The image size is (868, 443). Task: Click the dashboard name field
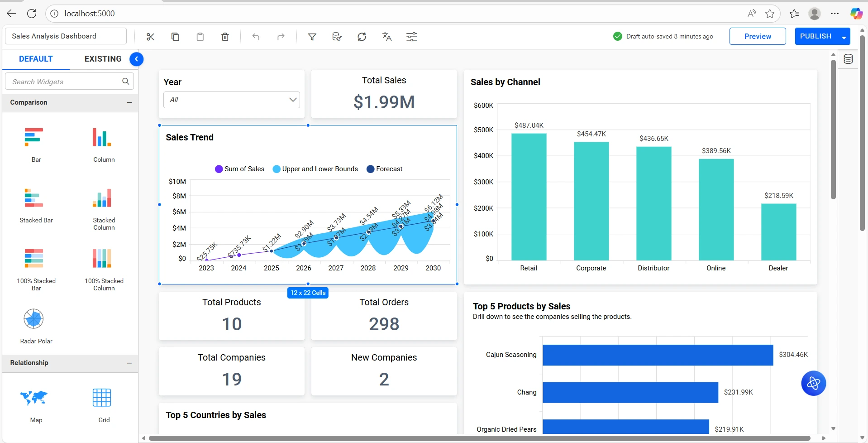tap(66, 36)
